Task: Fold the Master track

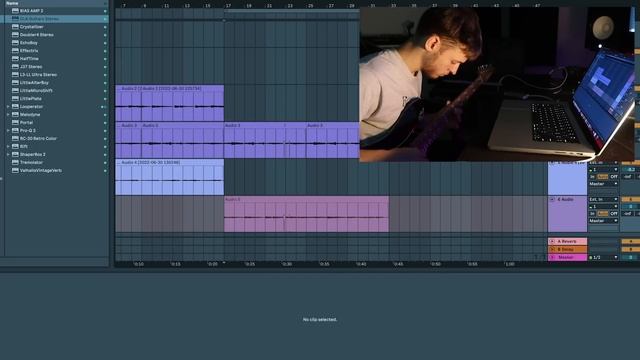Action: point(552,258)
